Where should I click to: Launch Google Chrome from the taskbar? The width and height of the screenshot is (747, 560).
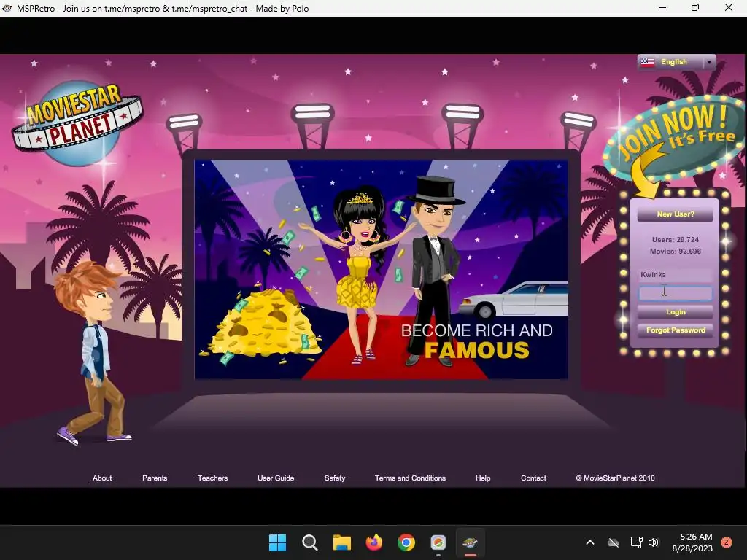point(406,542)
